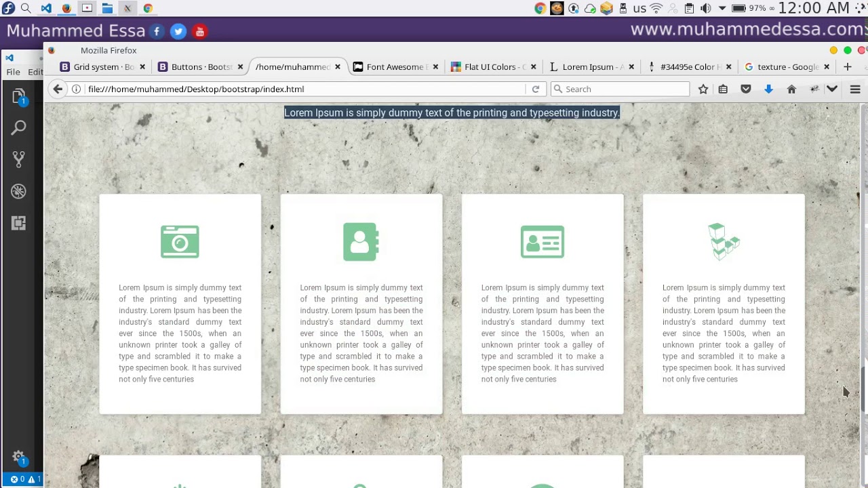This screenshot has width=868, height=488.
Task: Open VS Code settings gear
Action: pos(18,457)
